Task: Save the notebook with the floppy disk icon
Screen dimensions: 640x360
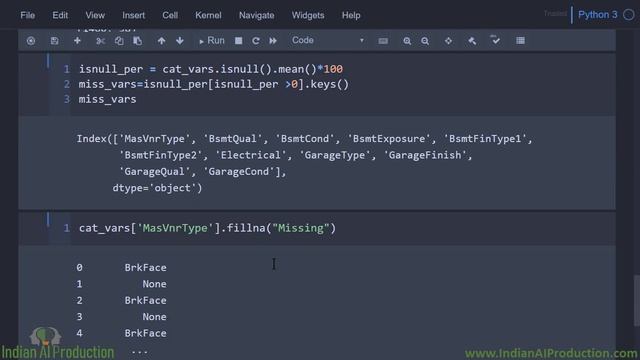Action: [x=54, y=41]
